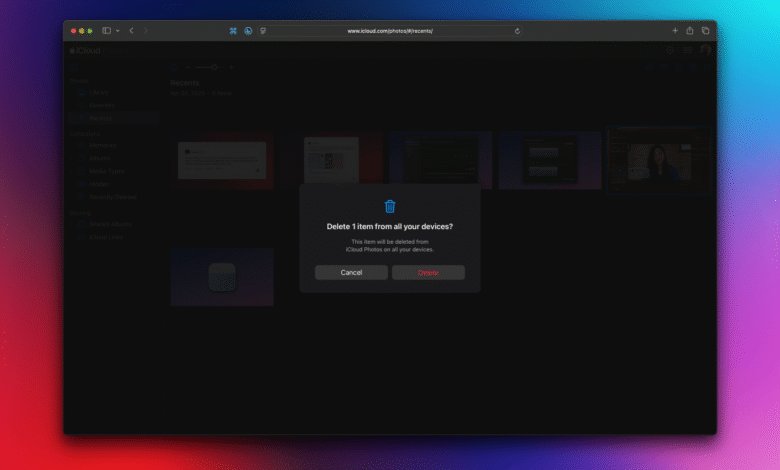
Task: Select the first thumbnail with white text card
Action: pos(222,160)
